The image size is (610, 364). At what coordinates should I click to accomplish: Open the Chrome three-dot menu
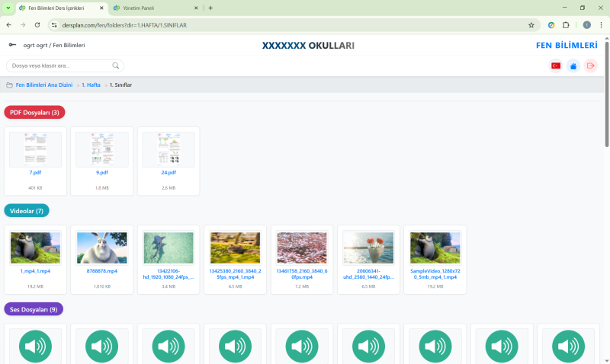[601, 24]
